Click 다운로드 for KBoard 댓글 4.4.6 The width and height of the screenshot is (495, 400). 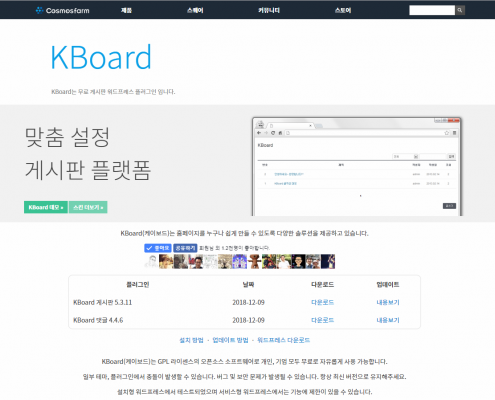(x=322, y=320)
